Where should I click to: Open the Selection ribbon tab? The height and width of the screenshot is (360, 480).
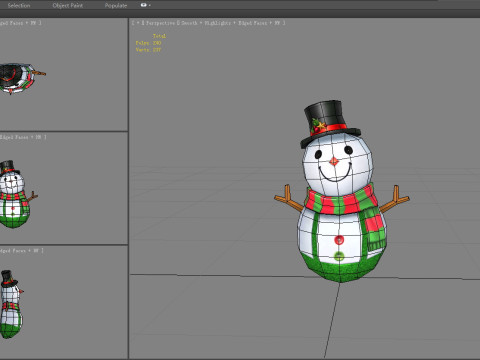(x=19, y=5)
